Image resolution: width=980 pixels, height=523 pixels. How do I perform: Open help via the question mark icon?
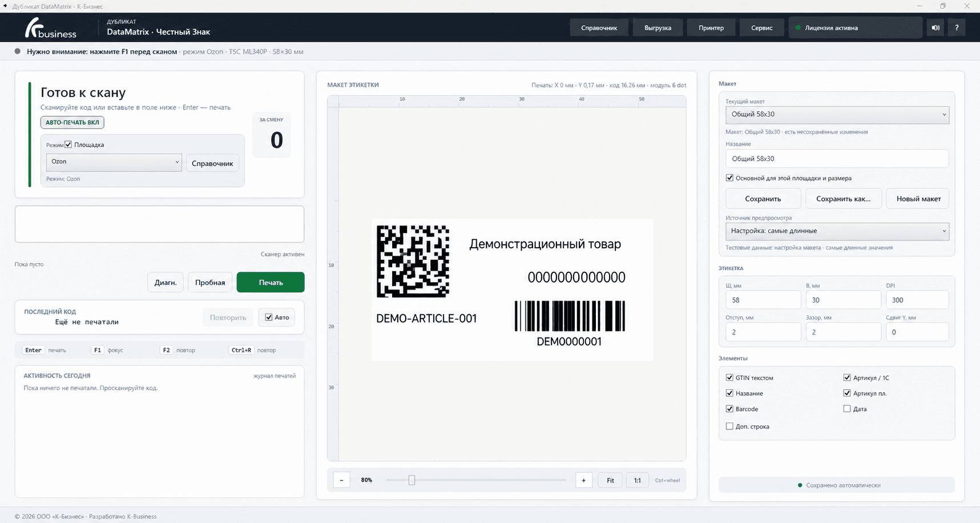957,27
